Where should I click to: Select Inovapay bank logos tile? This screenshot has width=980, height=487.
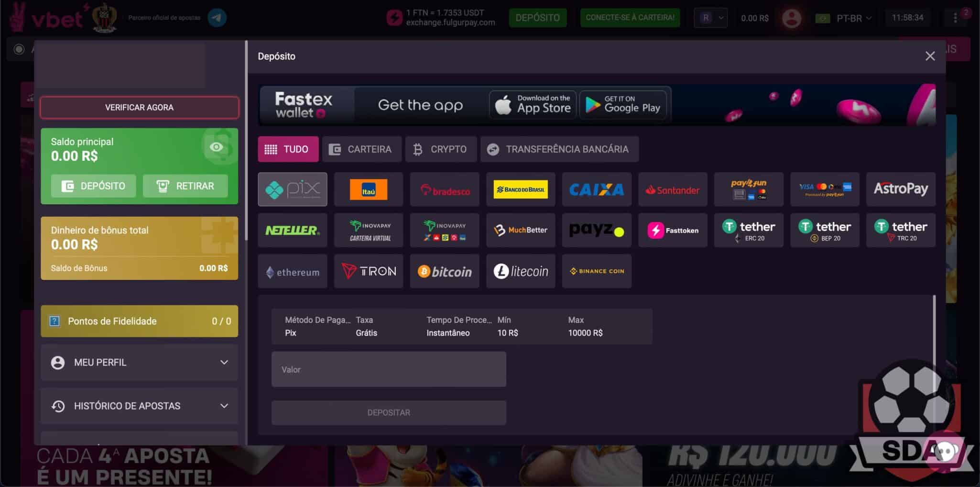click(x=445, y=230)
